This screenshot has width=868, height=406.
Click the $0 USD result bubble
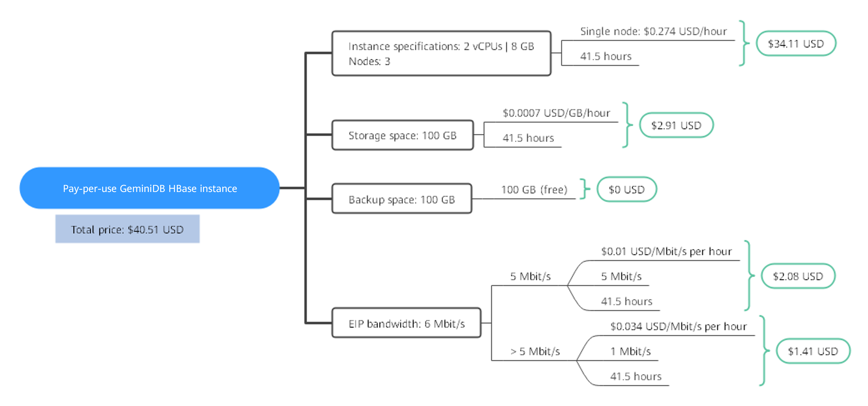(627, 189)
